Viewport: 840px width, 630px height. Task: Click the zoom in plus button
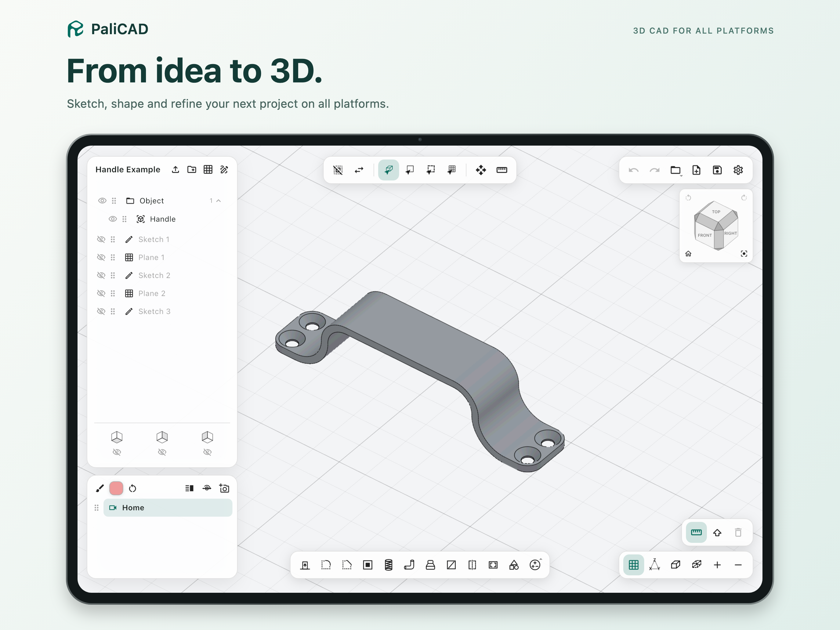[x=717, y=565]
